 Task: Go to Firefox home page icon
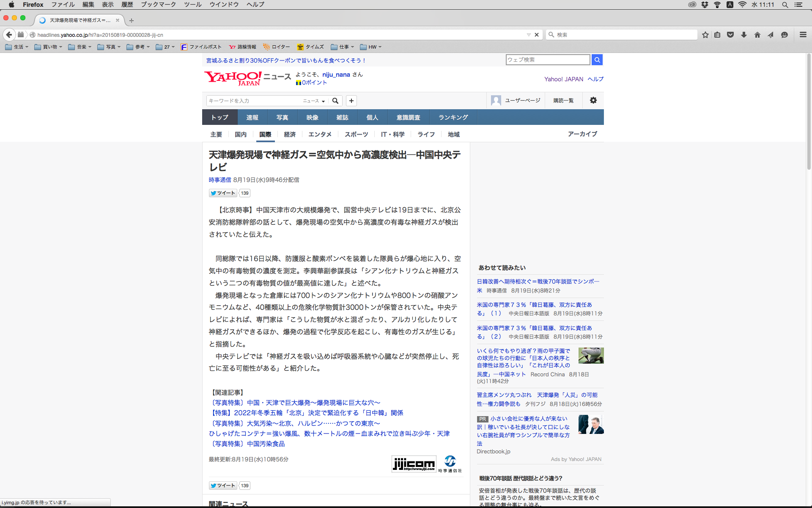(x=757, y=35)
